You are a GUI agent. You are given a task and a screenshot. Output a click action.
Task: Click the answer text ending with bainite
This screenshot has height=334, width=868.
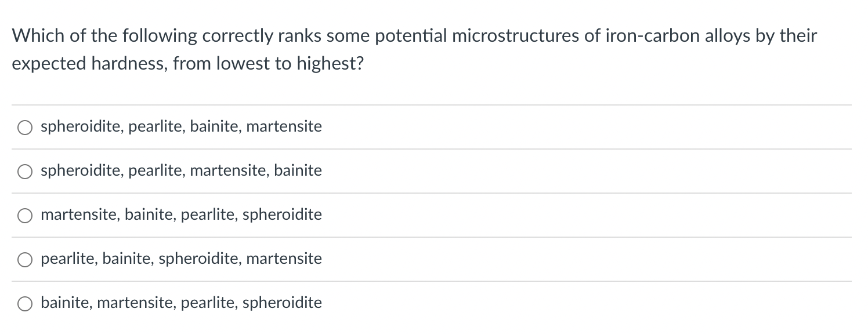181,170
